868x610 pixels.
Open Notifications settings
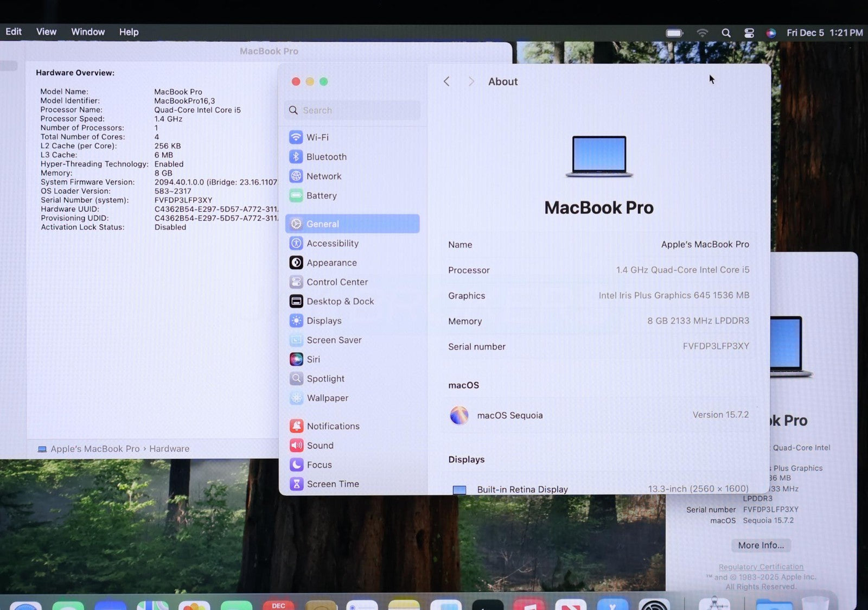pos(333,427)
